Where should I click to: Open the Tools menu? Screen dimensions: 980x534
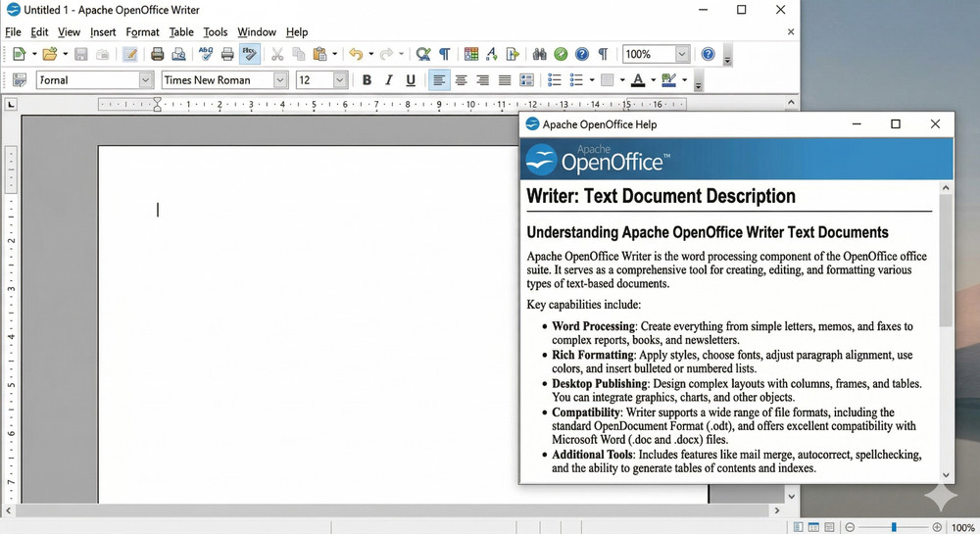click(x=215, y=32)
